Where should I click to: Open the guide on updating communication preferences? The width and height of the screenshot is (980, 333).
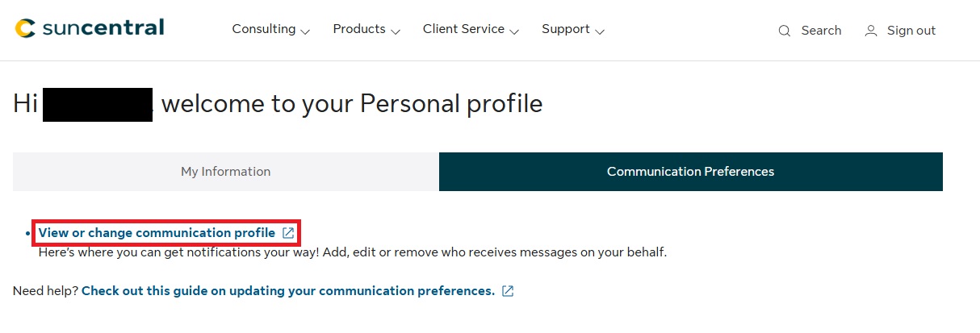[x=288, y=291]
